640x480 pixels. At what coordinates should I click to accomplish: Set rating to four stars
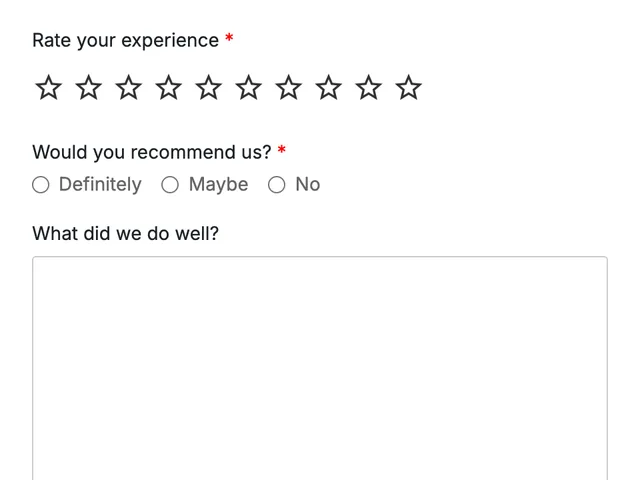tap(169, 87)
